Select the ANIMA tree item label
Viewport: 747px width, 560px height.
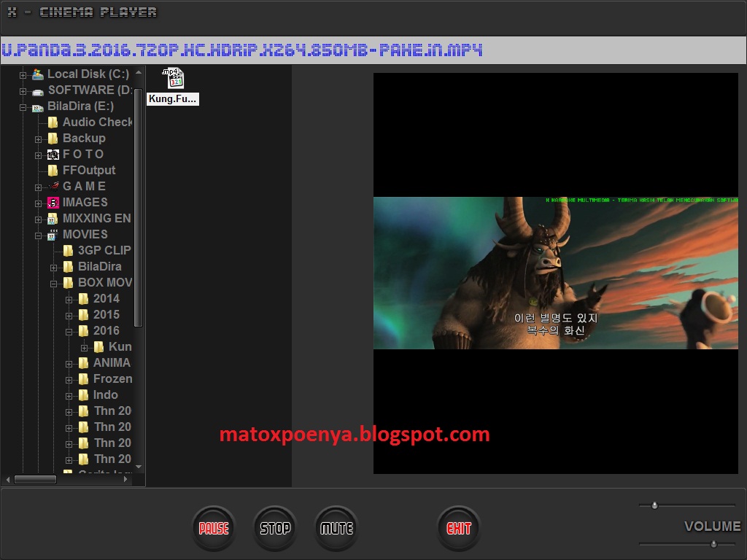(112, 363)
